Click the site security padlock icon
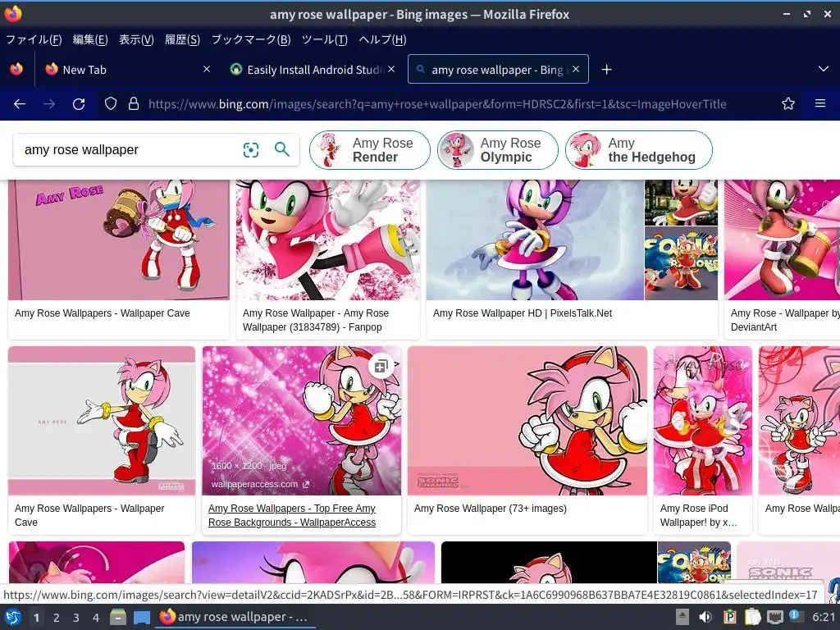The height and width of the screenshot is (630, 840). 134,103
